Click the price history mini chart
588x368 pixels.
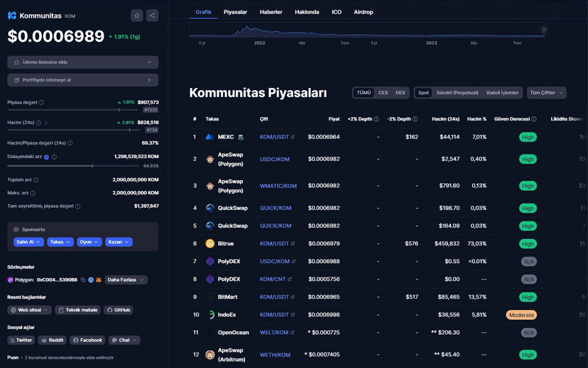click(x=367, y=30)
